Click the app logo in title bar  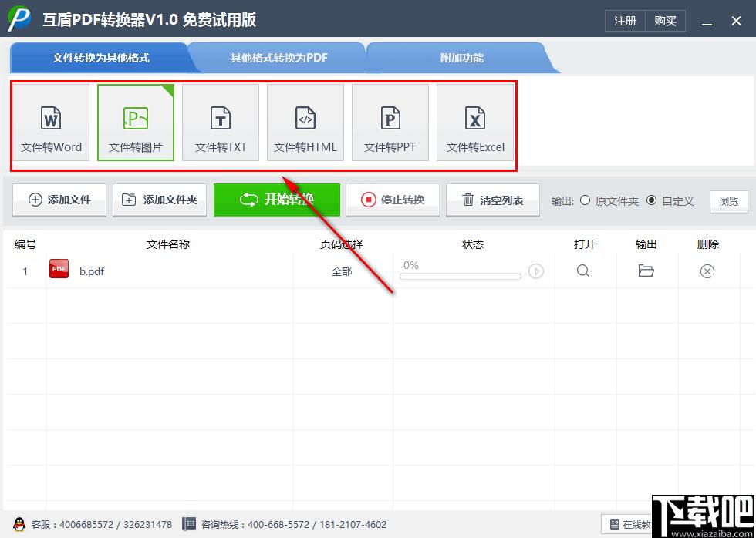point(19,18)
